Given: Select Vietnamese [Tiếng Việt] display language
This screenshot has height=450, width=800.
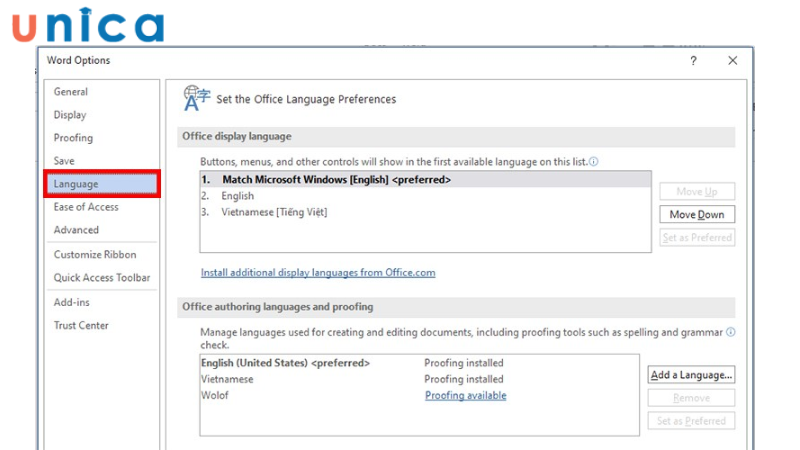Looking at the screenshot, I should (274, 212).
